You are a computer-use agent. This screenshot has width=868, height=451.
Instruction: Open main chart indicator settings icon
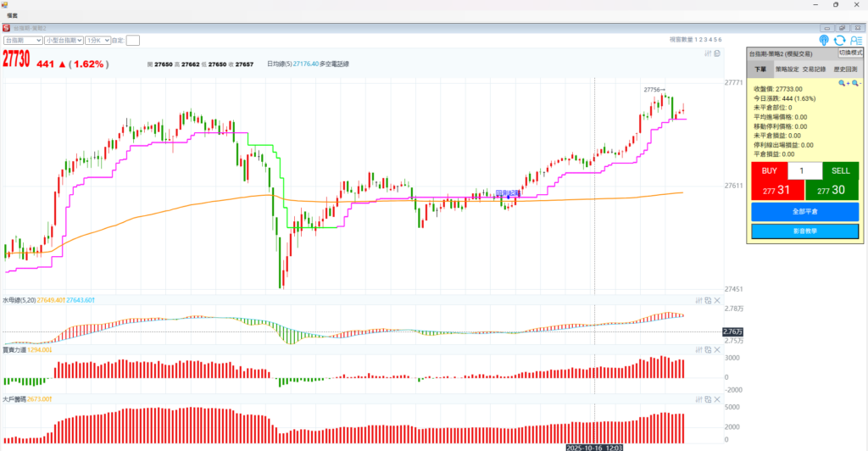(709, 53)
